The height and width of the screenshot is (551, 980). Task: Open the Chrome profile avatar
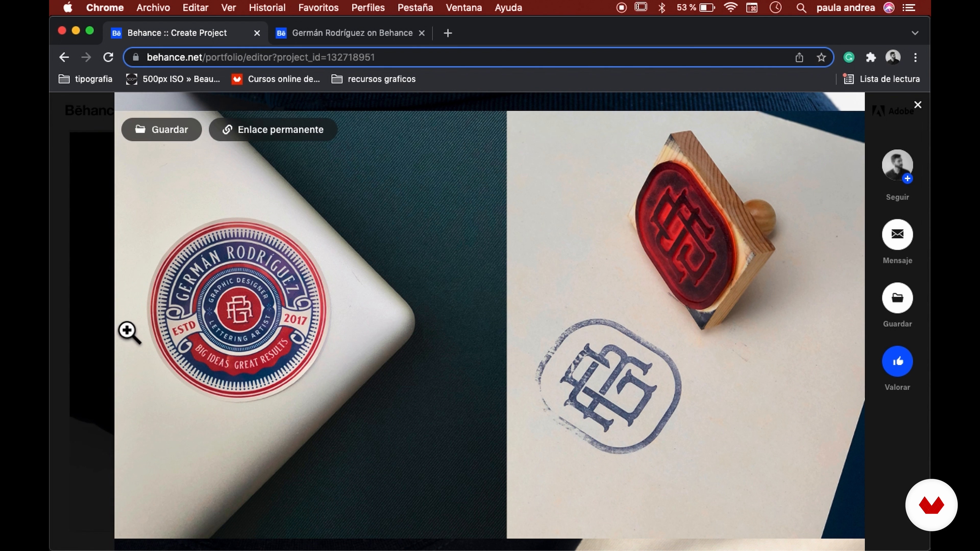(892, 57)
